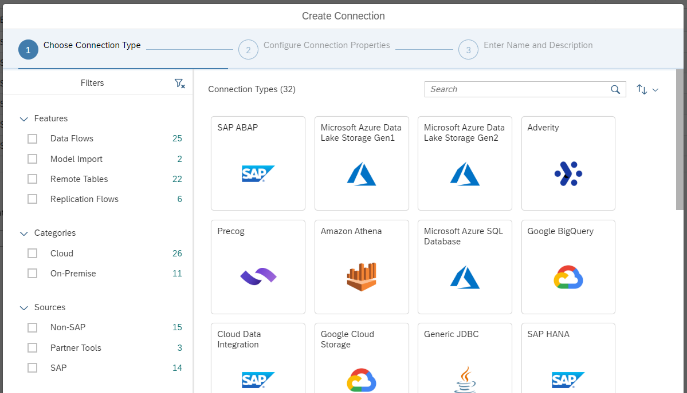Click the search magnifier icon
Screen dimensions: 687x393
[x=615, y=89]
